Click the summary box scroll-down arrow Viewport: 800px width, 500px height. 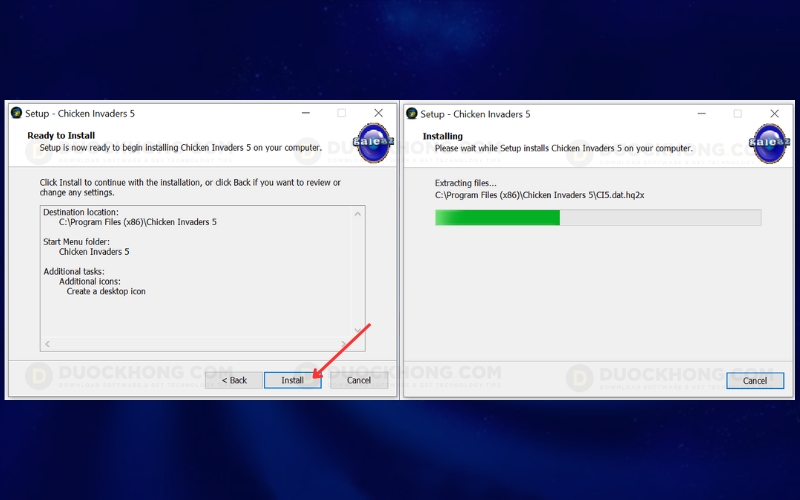pos(358,330)
